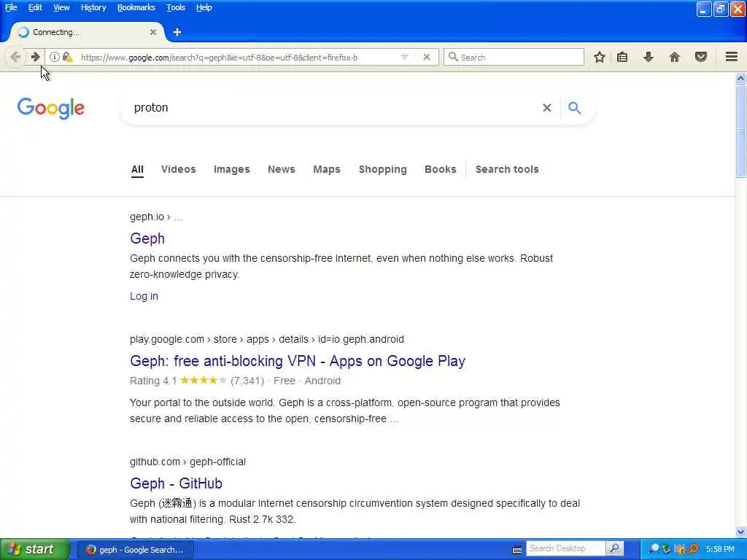Click the play.google.com breadcrumb path
Viewport: 747px width, 560px height.
click(267, 340)
